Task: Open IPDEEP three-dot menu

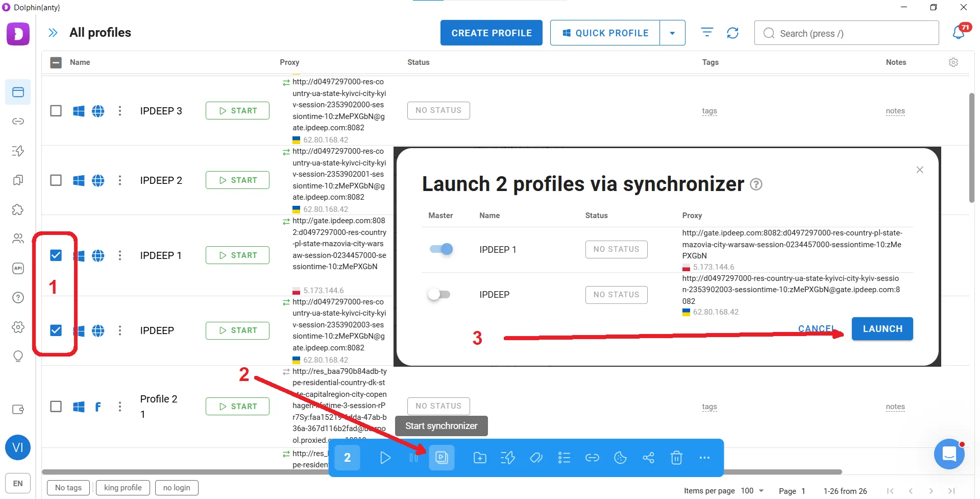Action: [x=120, y=330]
